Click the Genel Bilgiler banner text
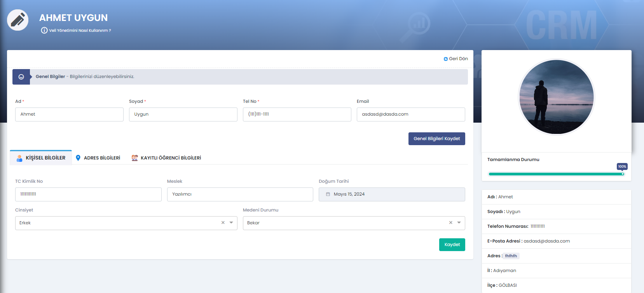 coord(85,77)
